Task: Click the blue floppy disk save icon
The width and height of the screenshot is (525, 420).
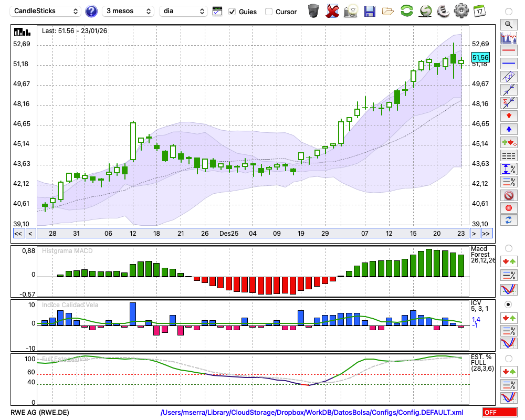Action: click(370, 11)
